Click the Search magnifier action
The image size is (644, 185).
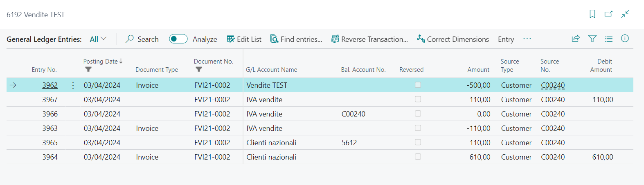pyautogui.click(x=142, y=39)
